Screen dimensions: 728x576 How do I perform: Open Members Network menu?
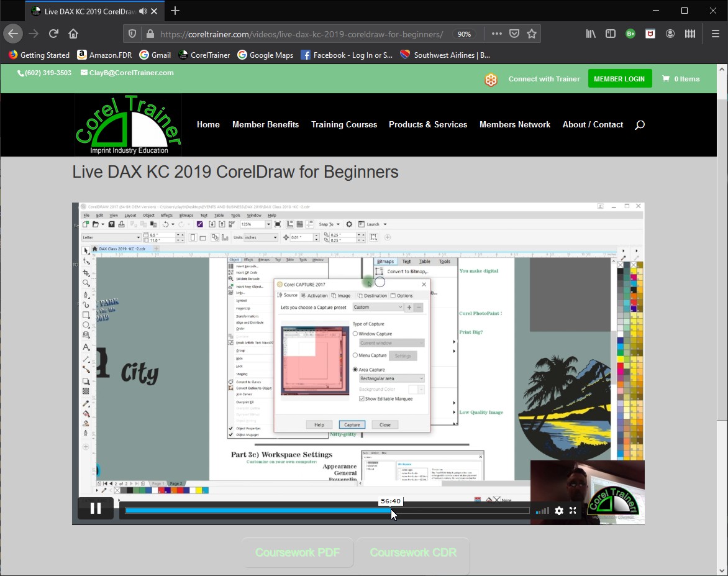515,124
